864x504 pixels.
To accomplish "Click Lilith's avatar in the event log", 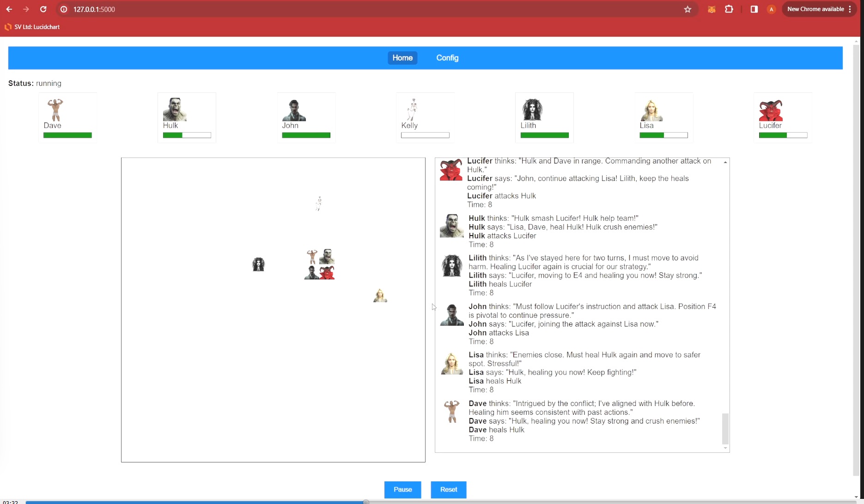I will 451,265.
